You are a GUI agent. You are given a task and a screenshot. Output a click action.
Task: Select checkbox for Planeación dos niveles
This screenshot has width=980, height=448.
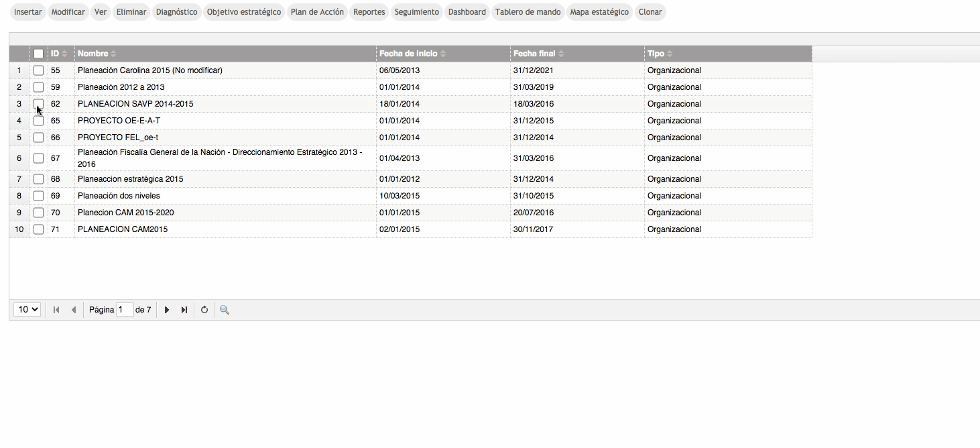coord(39,196)
